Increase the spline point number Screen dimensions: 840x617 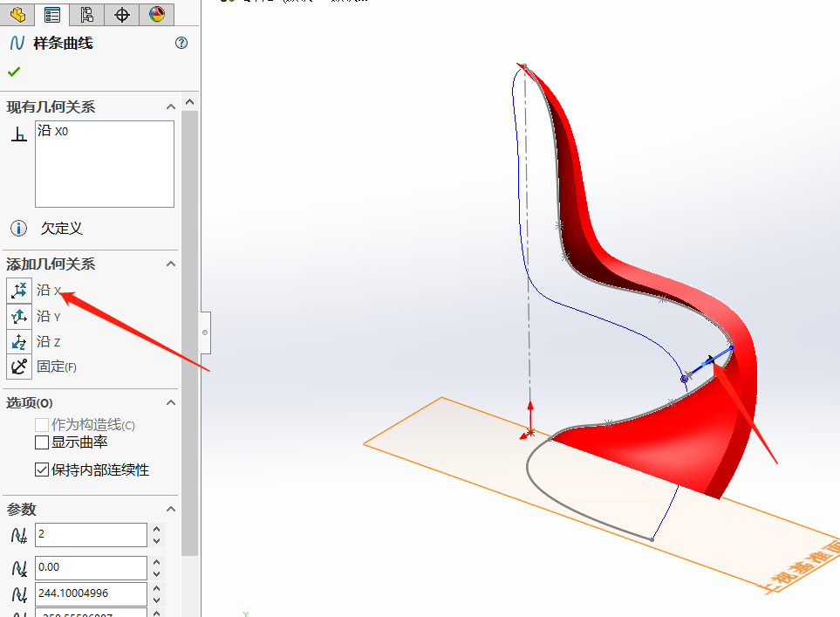pyautogui.click(x=156, y=529)
